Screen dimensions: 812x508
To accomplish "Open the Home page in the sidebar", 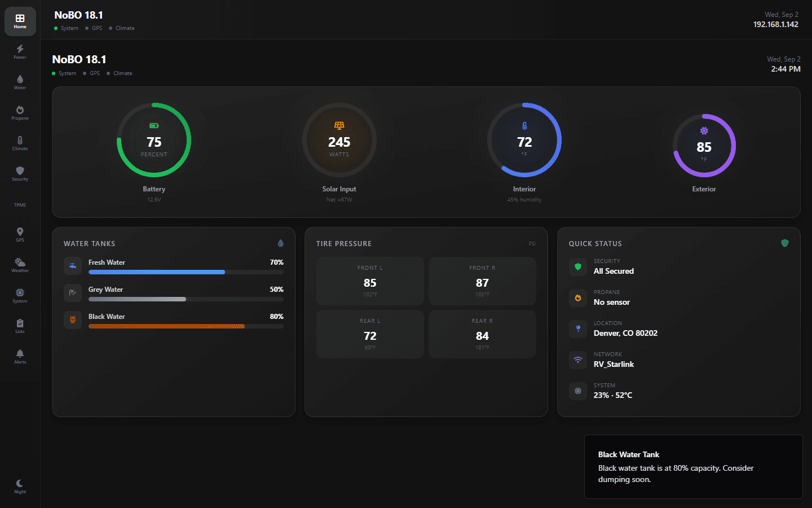I will [20, 21].
